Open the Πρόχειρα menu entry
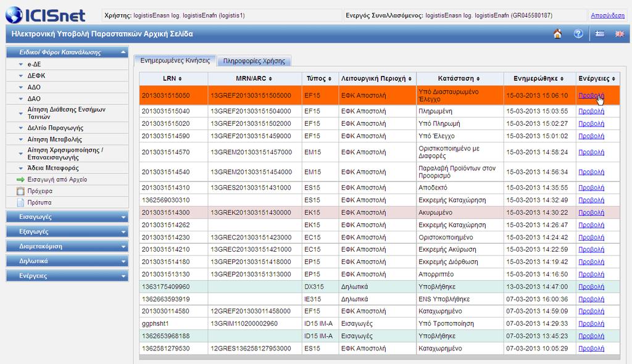Image resolution: width=632 pixels, height=364 pixels. click(40, 191)
